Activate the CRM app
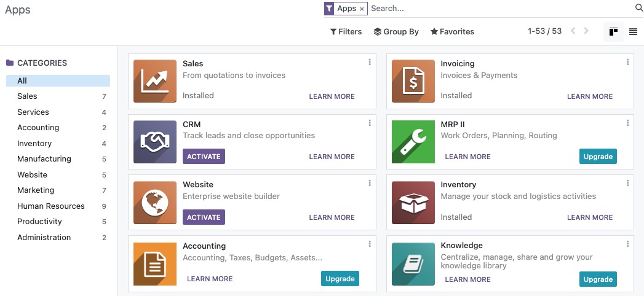The height and width of the screenshot is (296, 644). [x=204, y=156]
